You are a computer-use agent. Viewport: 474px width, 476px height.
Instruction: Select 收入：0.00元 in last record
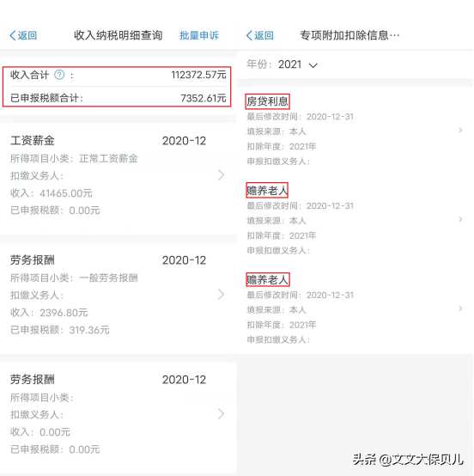click(40, 432)
